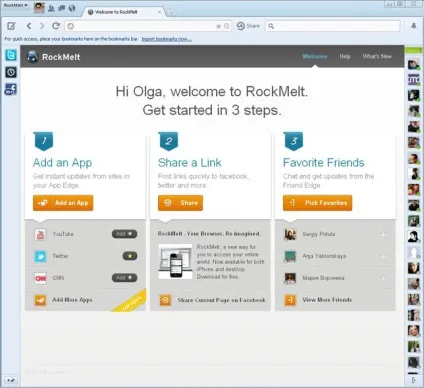The width and height of the screenshot is (424, 388).
Task: Switch to the Welcome page tab
Action: (315, 56)
